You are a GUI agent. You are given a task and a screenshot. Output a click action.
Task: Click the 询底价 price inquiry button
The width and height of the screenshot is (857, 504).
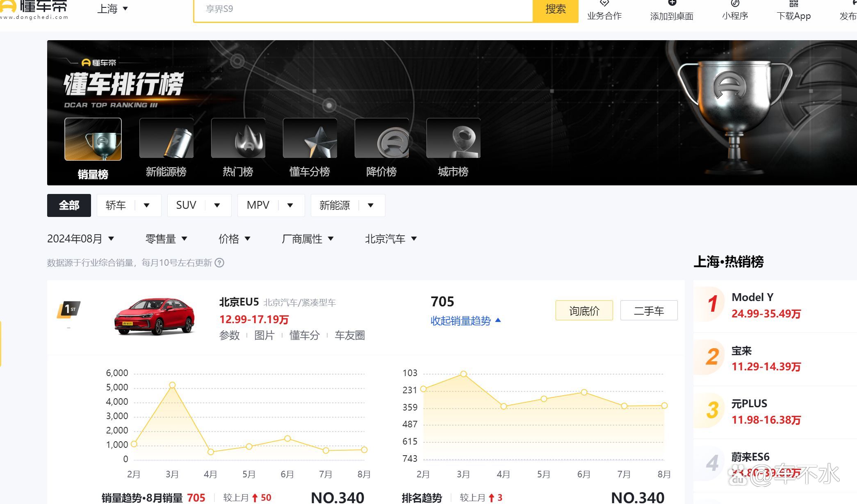click(x=584, y=310)
